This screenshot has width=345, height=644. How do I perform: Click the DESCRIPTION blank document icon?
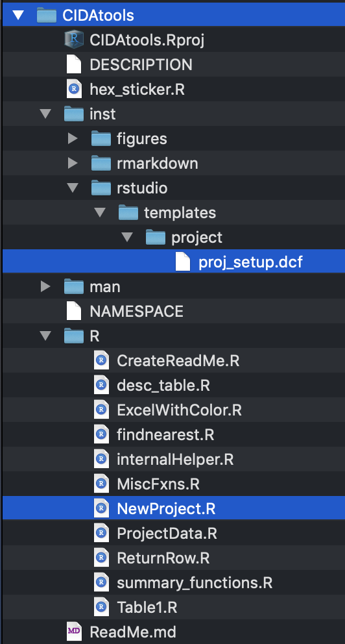tap(74, 65)
